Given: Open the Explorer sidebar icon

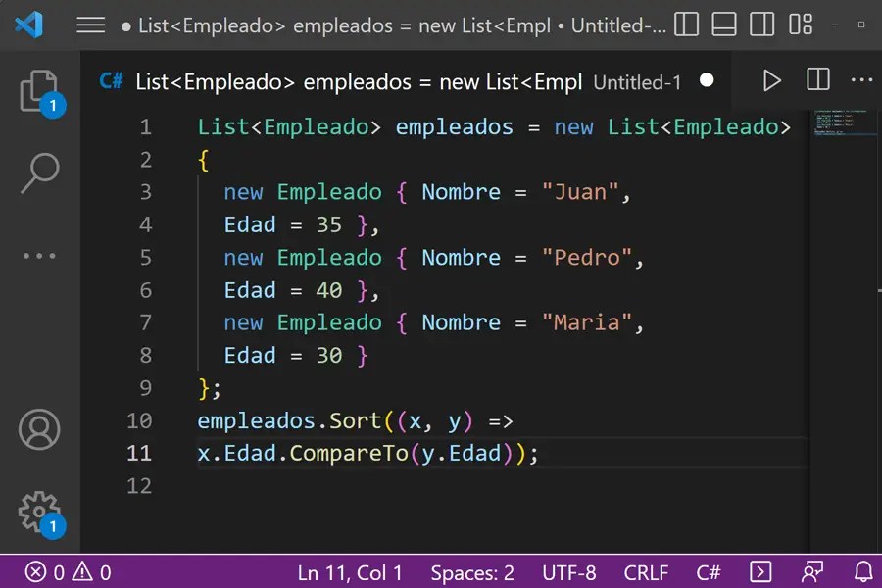Looking at the screenshot, I should (x=39, y=93).
